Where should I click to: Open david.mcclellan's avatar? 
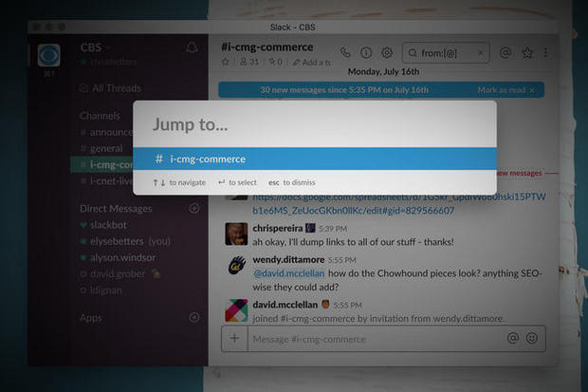pos(236,310)
